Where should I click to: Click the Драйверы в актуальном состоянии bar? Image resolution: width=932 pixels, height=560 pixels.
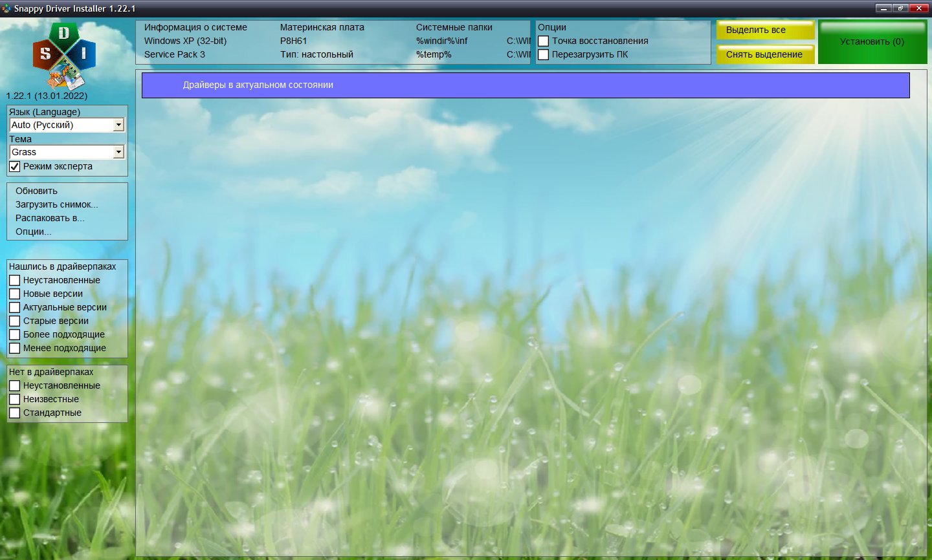[x=525, y=85]
